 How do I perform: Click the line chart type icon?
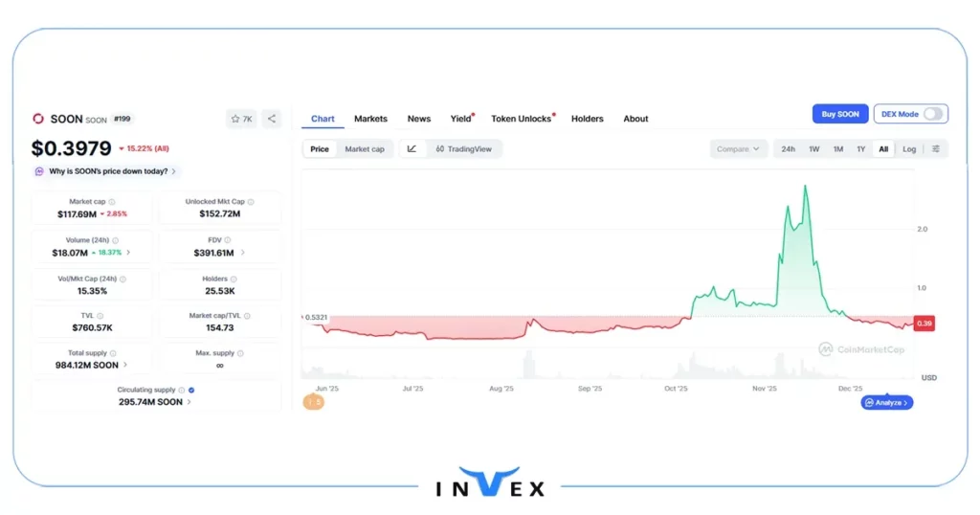(x=412, y=148)
